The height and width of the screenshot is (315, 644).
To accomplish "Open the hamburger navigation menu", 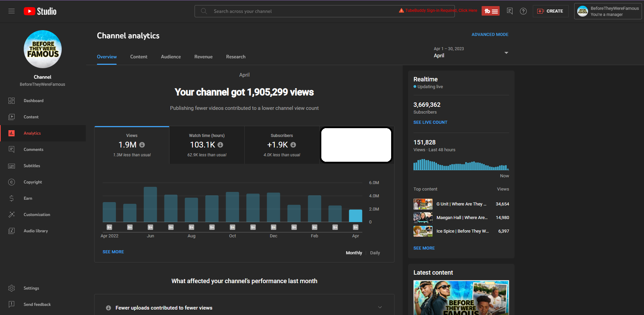I will pos(12,11).
